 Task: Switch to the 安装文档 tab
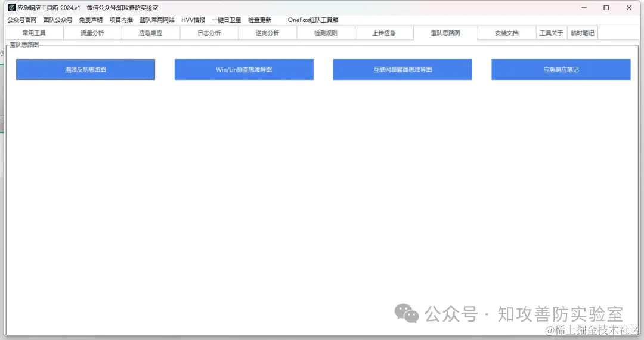pyautogui.click(x=507, y=33)
